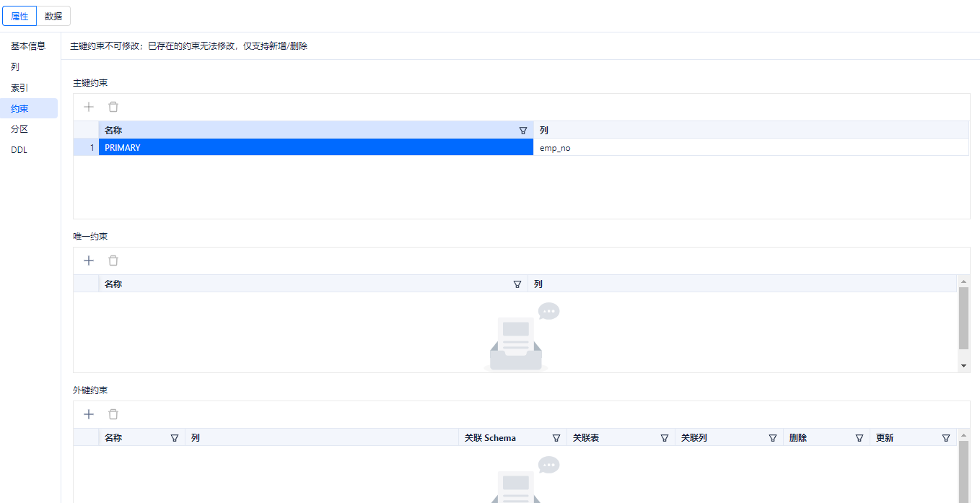Screen dimensions: 980x503
Task: Click the unique constraint 列 column header
Action: point(743,284)
